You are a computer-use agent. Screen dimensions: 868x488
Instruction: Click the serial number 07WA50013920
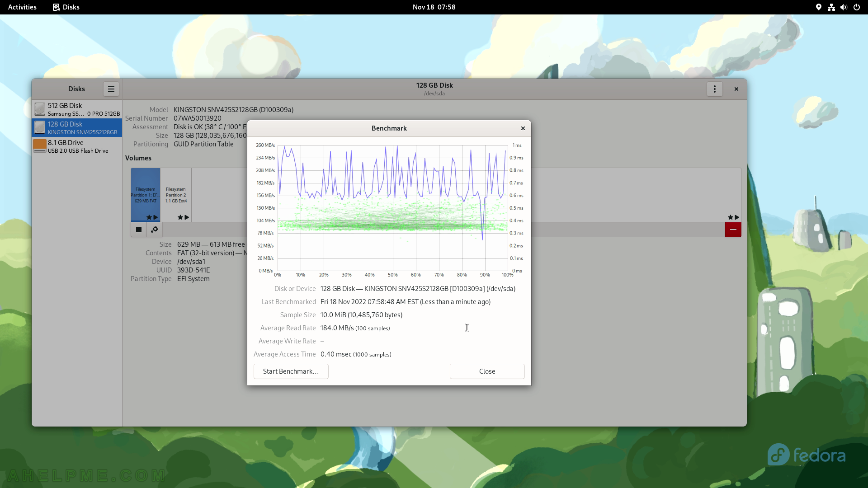[198, 118]
